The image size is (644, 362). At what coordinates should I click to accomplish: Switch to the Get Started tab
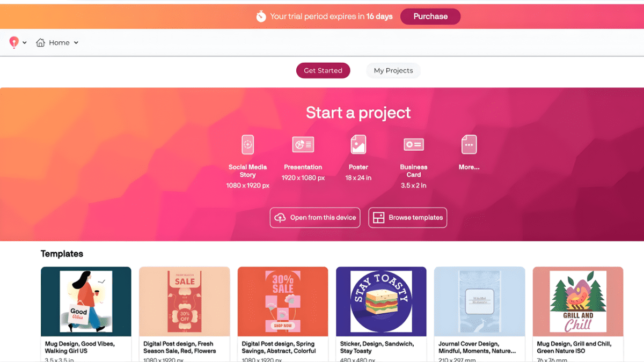pyautogui.click(x=323, y=71)
